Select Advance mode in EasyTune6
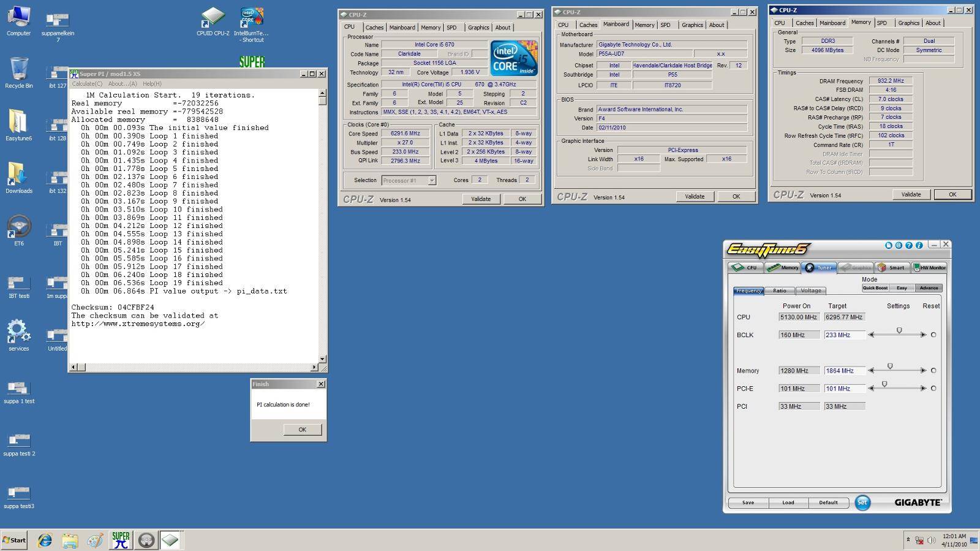This screenshot has height=551, width=980. (929, 287)
